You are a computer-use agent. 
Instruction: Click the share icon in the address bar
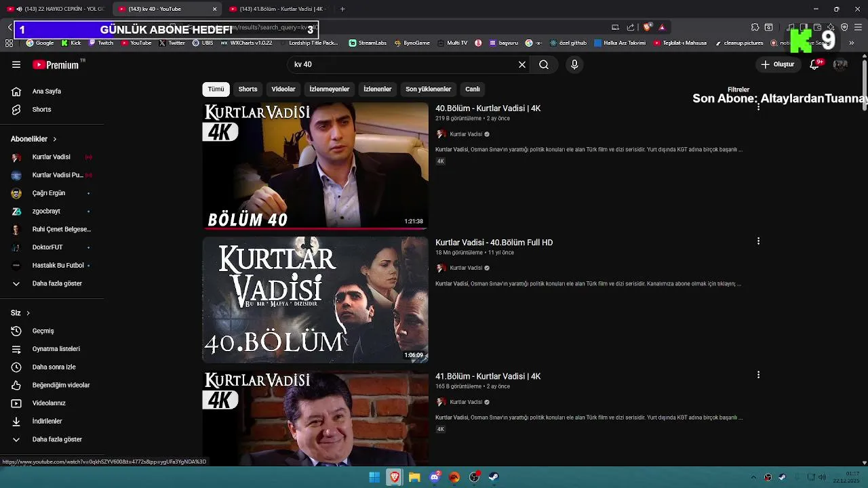tap(631, 27)
